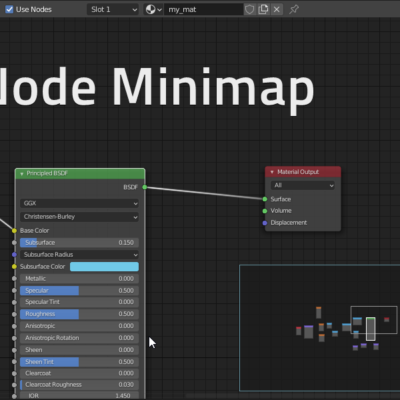Click the Material Output node header
The height and width of the screenshot is (400, 400).
click(303, 172)
